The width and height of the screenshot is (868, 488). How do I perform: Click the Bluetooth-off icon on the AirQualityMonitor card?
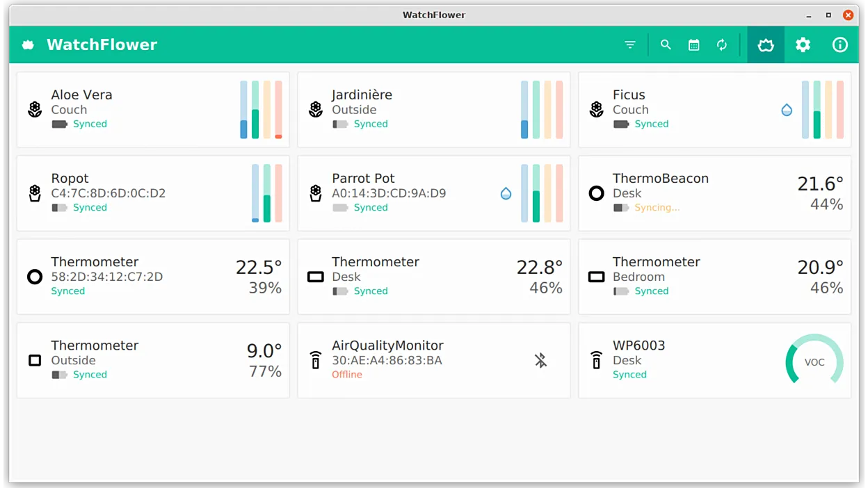pyautogui.click(x=540, y=360)
